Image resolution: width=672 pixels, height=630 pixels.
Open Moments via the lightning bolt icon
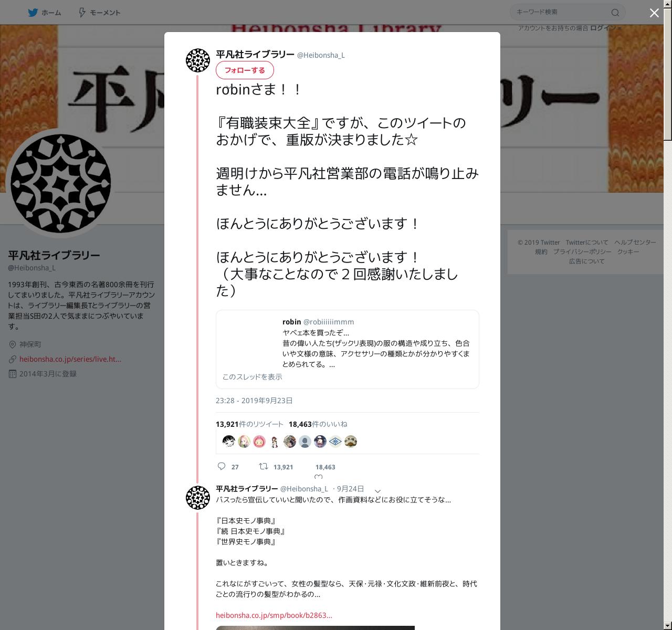coord(82,13)
